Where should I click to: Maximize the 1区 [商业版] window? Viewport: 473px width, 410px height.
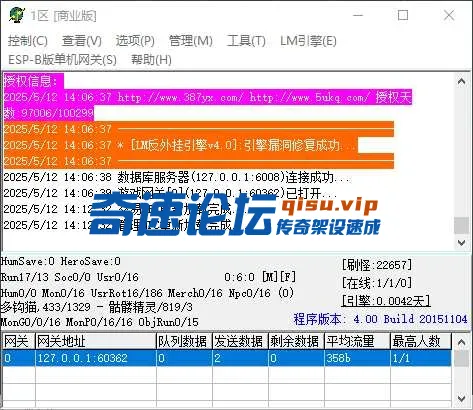pyautogui.click(x=403, y=15)
